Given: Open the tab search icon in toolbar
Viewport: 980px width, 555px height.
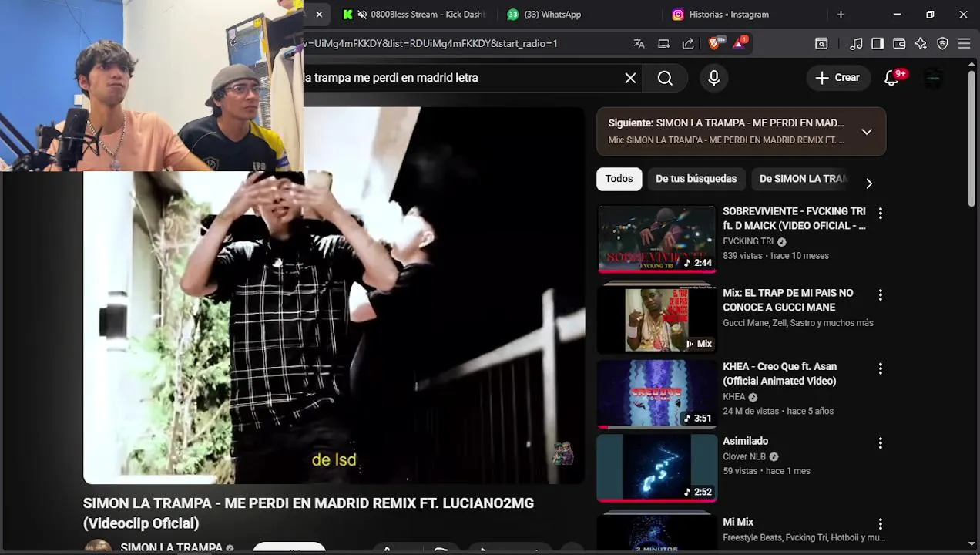Looking at the screenshot, I should point(821,44).
